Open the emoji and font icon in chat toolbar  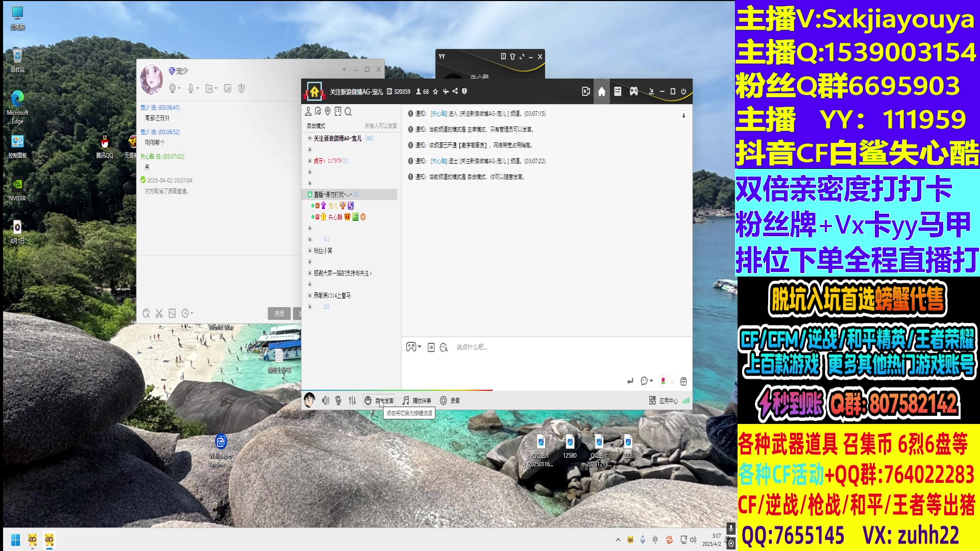[x=444, y=347]
